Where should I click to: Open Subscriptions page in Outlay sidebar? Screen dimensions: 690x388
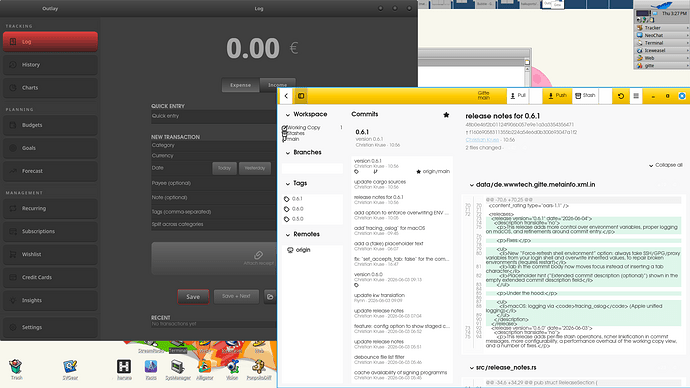coord(50,231)
